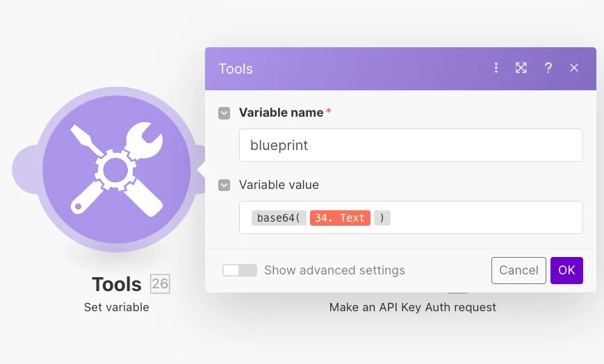Click the Set variable subtitle text
Screen dimensions: 604x364
[x=117, y=307]
